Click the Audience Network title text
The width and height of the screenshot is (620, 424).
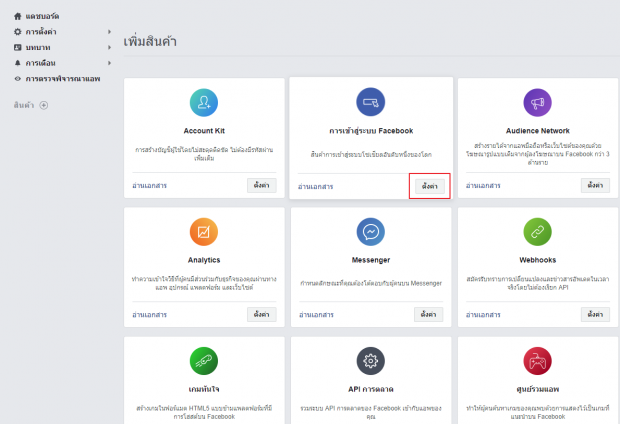[538, 131]
